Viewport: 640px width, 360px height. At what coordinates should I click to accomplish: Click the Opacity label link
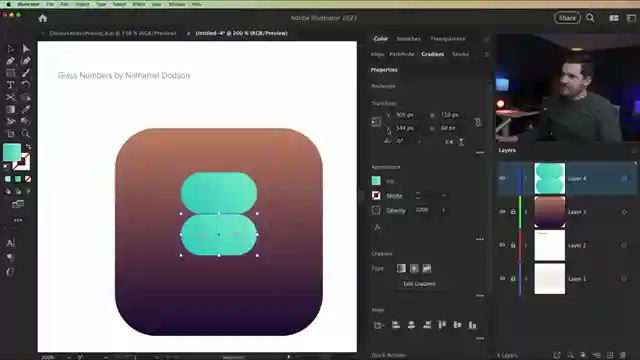point(396,211)
